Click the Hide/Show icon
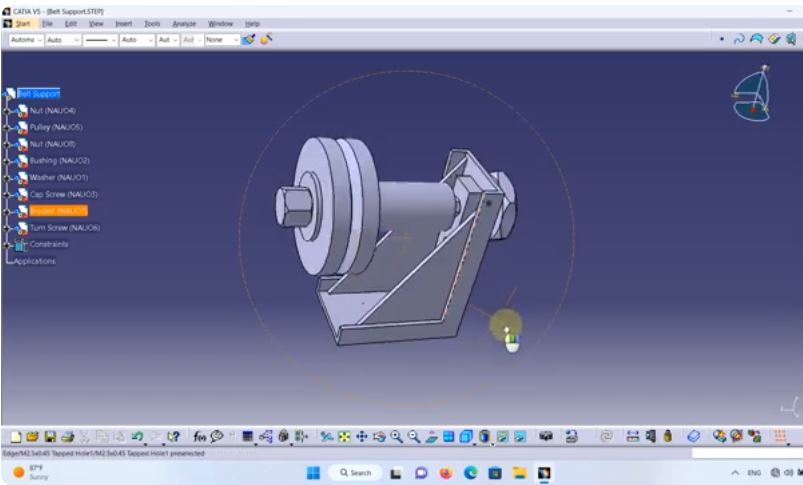 click(502, 436)
